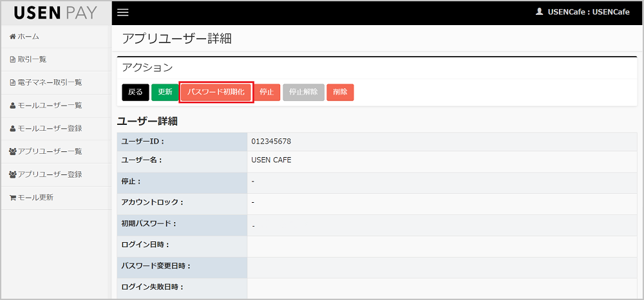Click the 取引一覧 document icon

point(12,60)
